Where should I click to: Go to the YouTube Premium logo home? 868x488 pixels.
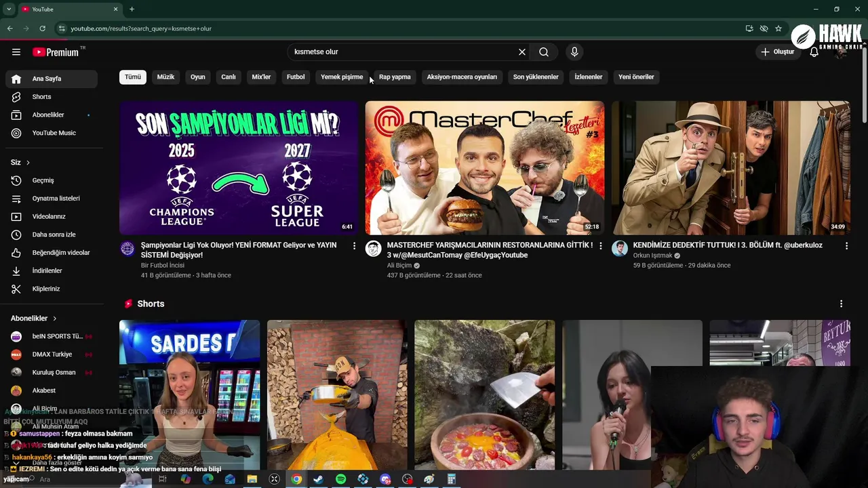[56, 52]
